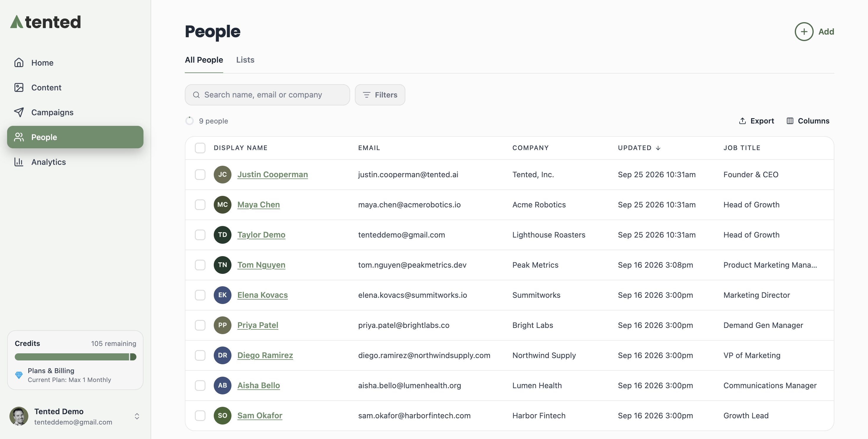Tick the select-all checkbox in table header

tap(200, 148)
